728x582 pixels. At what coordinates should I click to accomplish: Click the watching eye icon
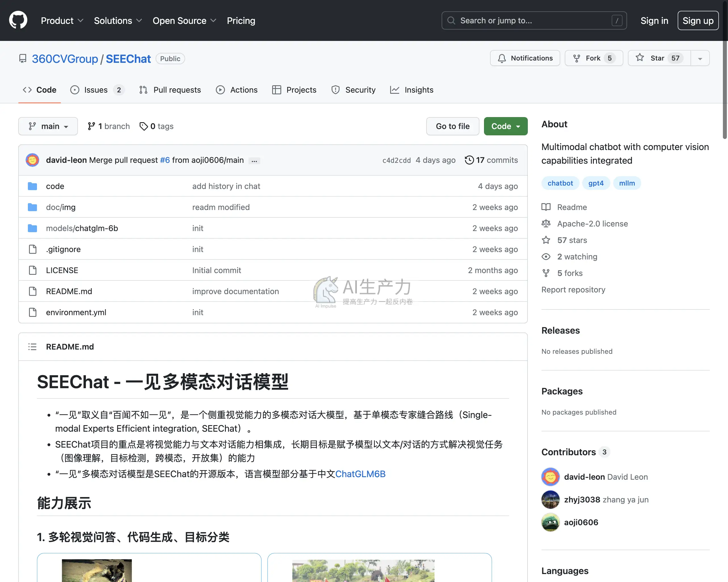[x=546, y=257]
